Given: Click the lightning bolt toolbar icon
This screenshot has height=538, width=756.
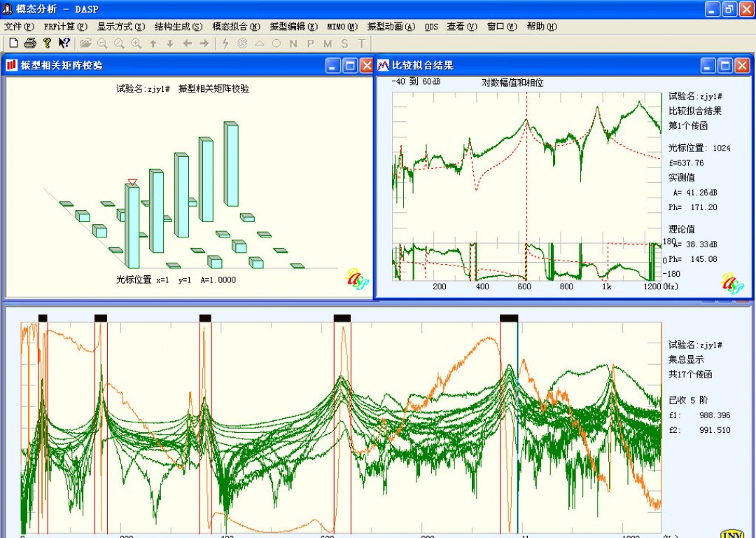Looking at the screenshot, I should [225, 43].
